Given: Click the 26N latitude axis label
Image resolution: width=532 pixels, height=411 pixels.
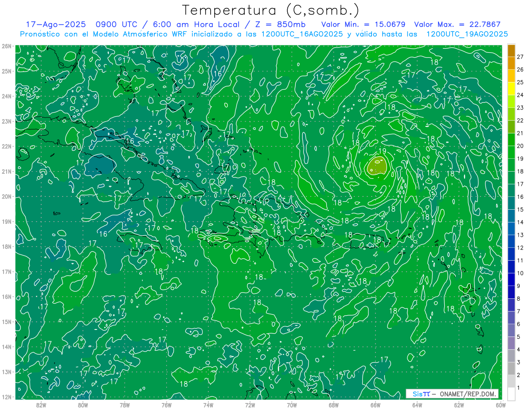Looking at the screenshot, I should (6, 46).
